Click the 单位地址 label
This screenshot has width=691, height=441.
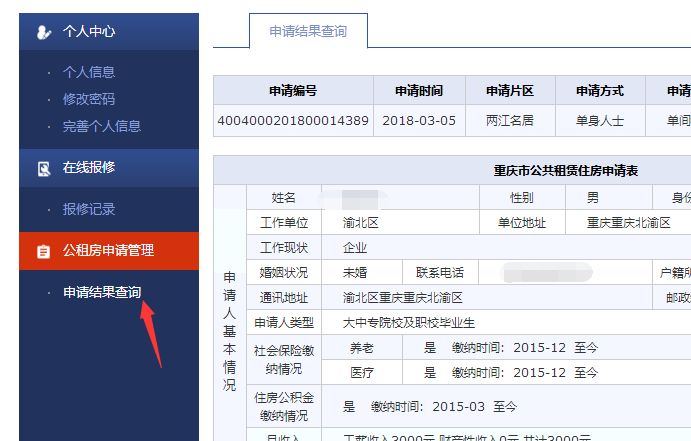522,223
